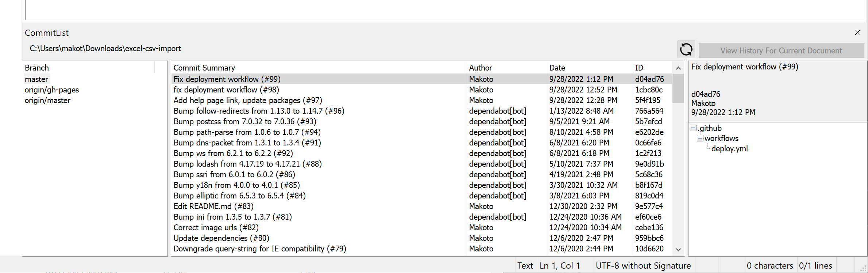
Task: Click commit ID cebe136
Action: coord(649,227)
